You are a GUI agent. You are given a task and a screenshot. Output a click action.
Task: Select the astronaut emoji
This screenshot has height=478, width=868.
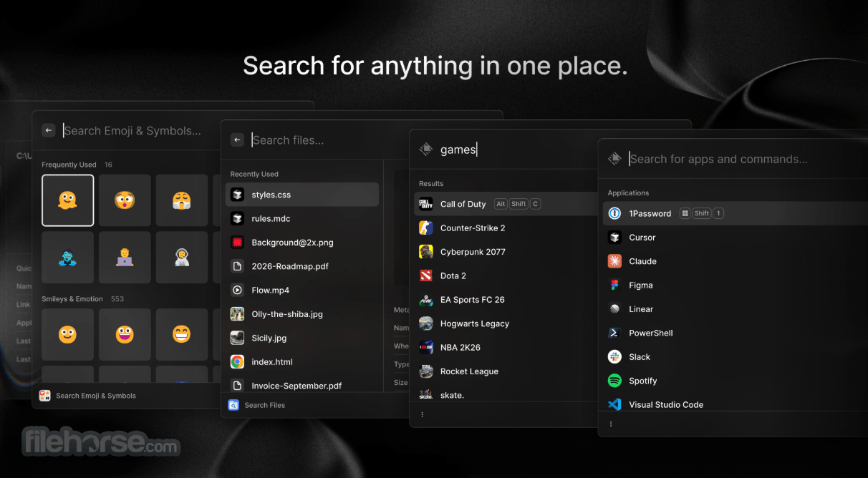point(182,258)
